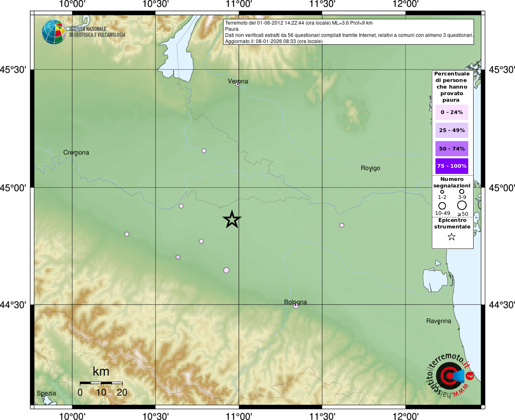515x420 pixels.
Task: Click the 'km' scale label
Action: (101, 371)
